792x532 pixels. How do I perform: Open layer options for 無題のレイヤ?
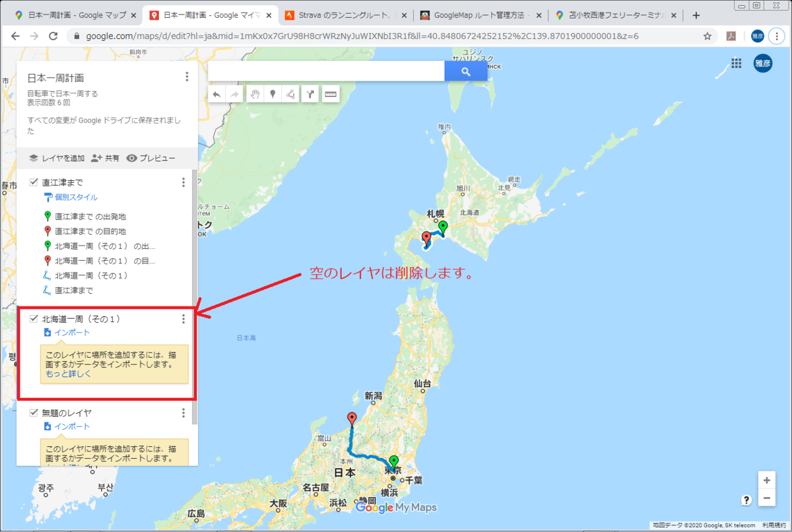pos(183,413)
